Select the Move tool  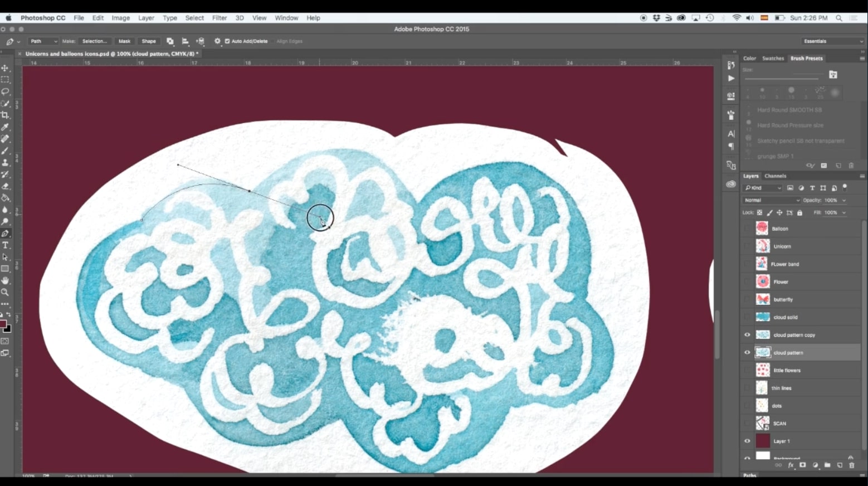coord(6,68)
